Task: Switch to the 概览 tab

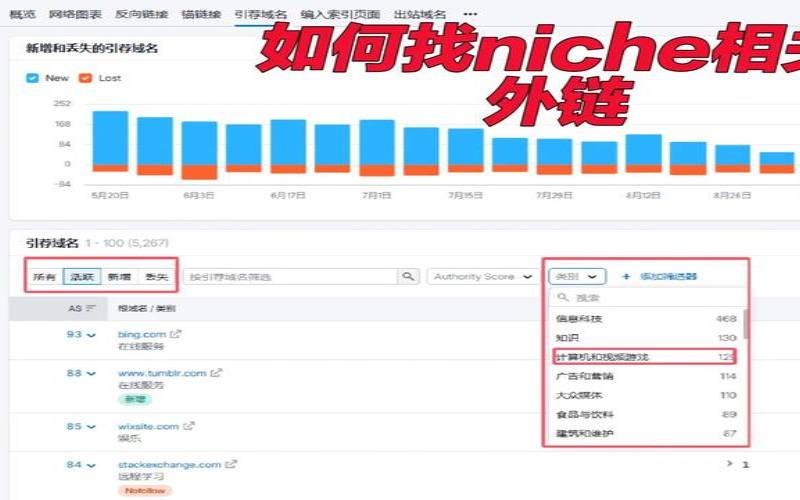Action: [x=23, y=14]
